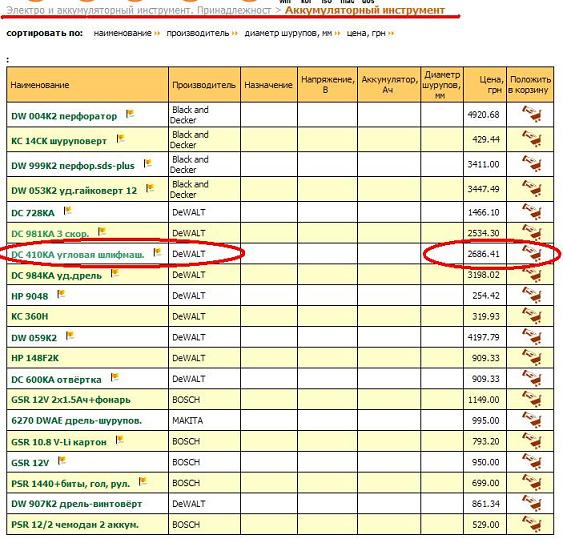Open product DC 410KA угловая шлифмаш.
The image size is (563, 543).
pyautogui.click(x=78, y=255)
